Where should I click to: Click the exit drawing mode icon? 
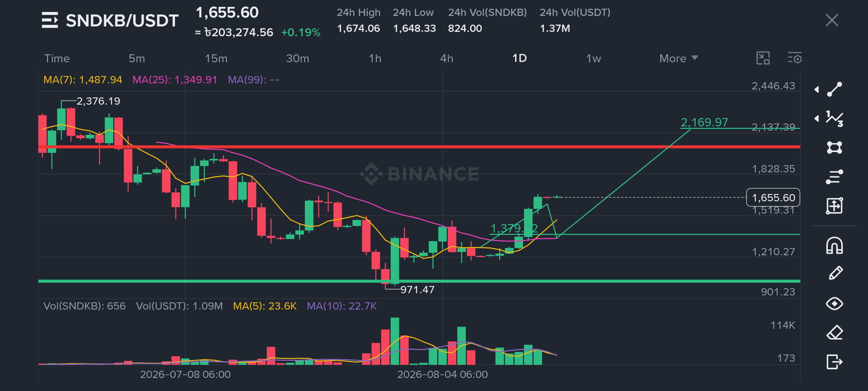tap(834, 361)
